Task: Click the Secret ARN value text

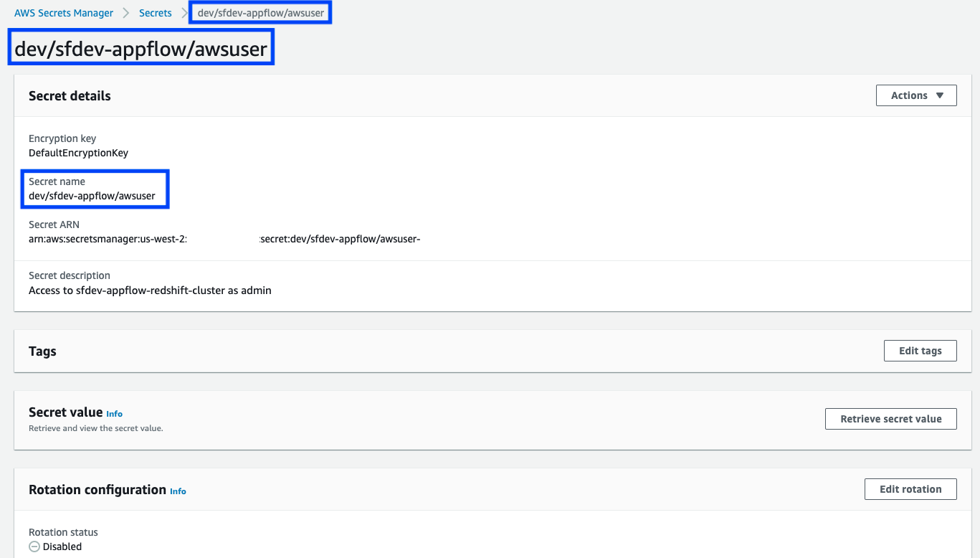Action: (x=224, y=239)
